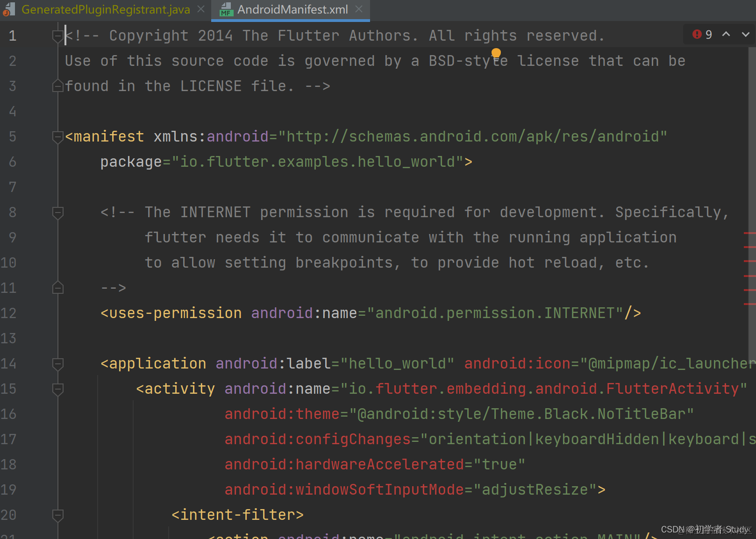Close the GeneratedPluginRegistrant.java tab

tap(201, 9)
